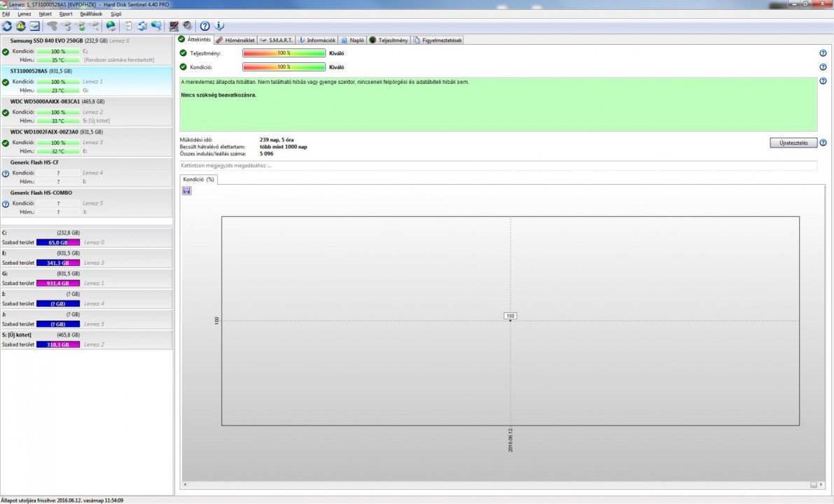Click the first gray surface test icon

point(52,25)
